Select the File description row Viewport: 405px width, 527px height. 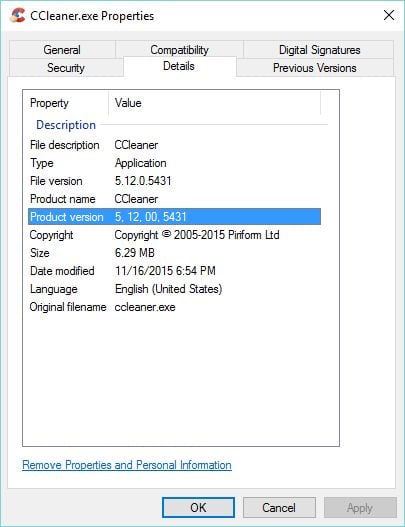[174, 145]
